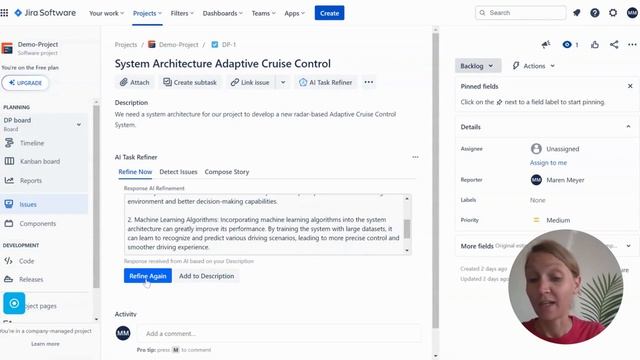The width and height of the screenshot is (640, 360).
Task: Close the Pinned fields panel
Action: (x=630, y=86)
